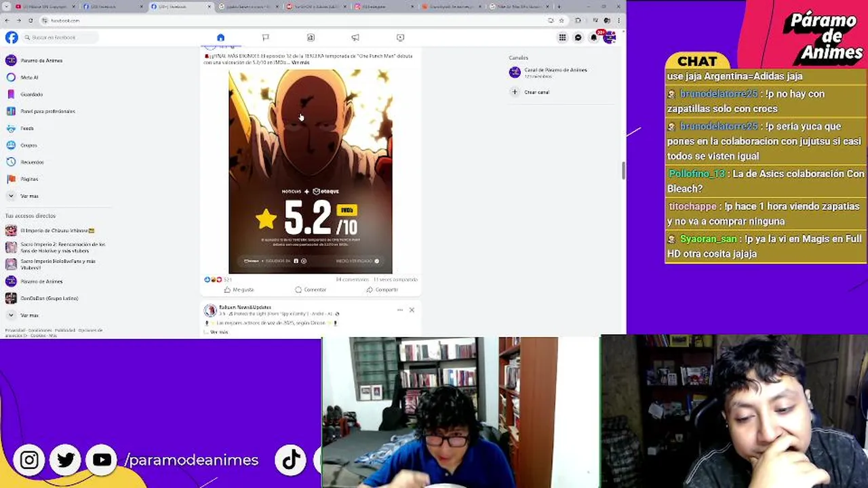868x488 pixels.
Task: Open the Messenger icon
Action: (x=578, y=37)
